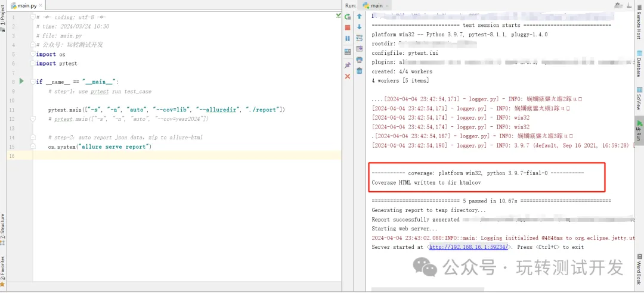Toggle soft-wrap in Run console

(x=360, y=38)
